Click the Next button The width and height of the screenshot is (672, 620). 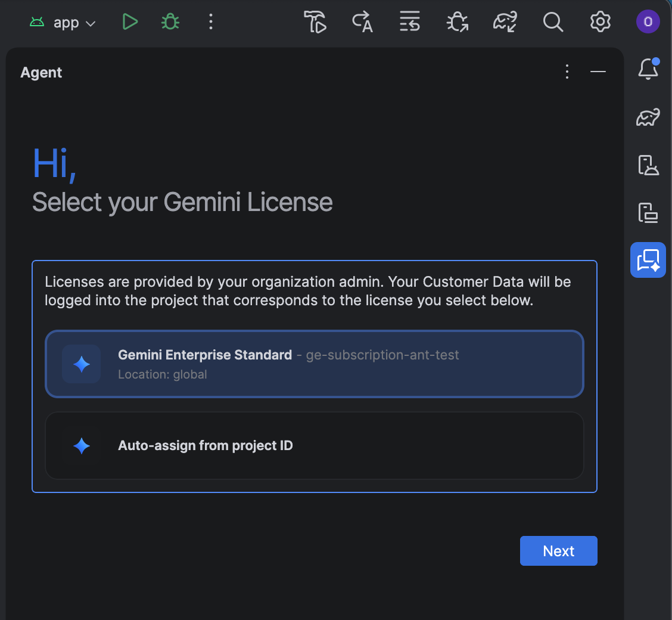tap(558, 551)
